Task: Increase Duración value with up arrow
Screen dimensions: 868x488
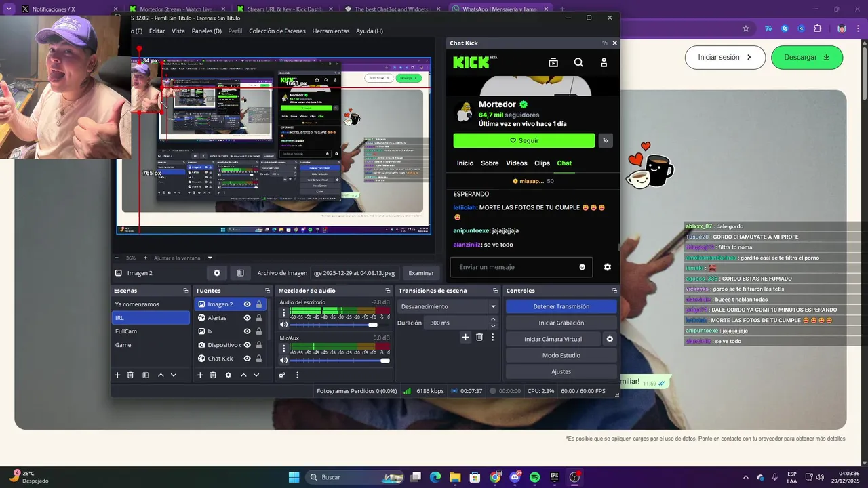Action: [493, 319]
